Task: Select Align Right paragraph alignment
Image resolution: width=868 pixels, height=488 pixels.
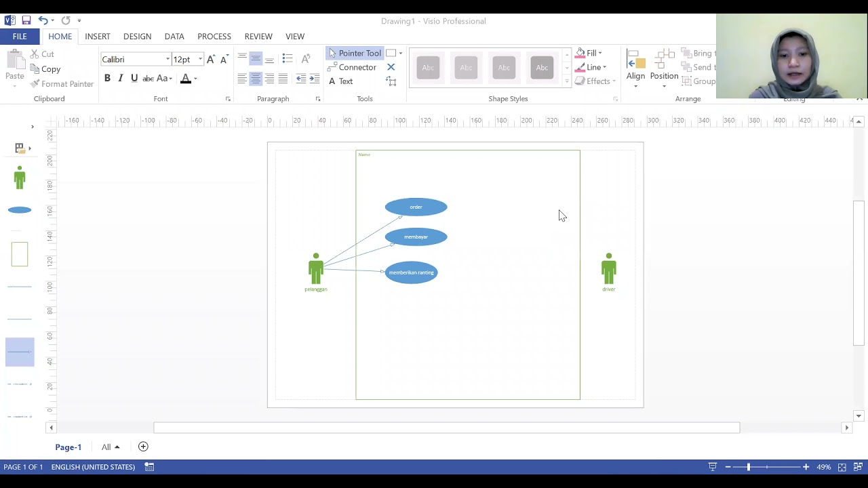Action: (x=269, y=79)
